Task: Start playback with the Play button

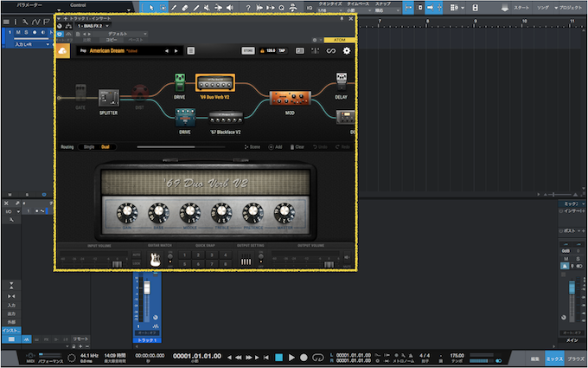Action: (x=291, y=357)
